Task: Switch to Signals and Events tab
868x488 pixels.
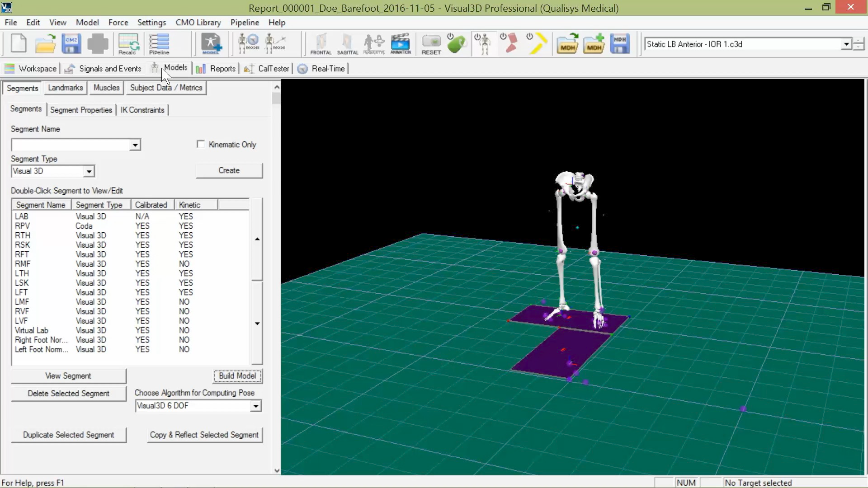Action: coord(104,69)
